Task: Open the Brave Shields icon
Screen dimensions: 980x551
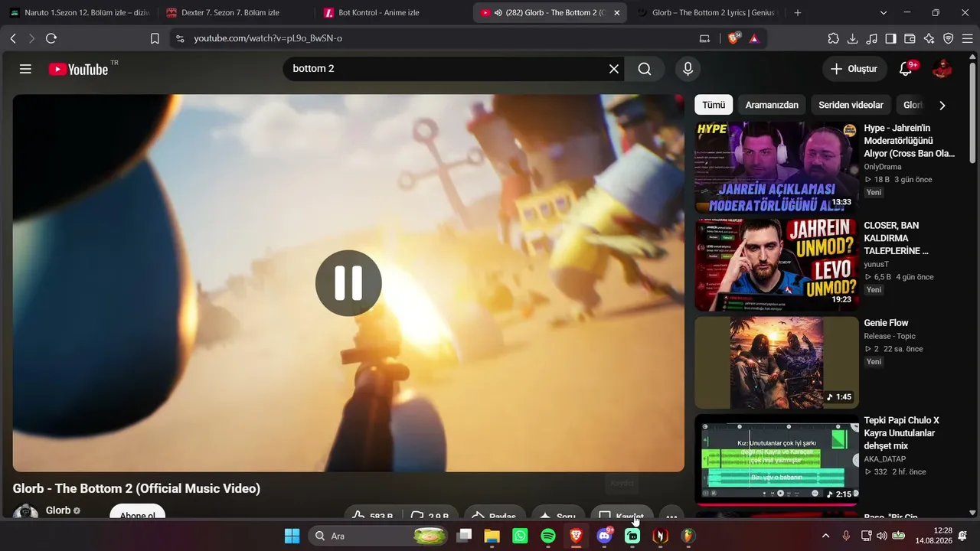Action: [x=733, y=38]
